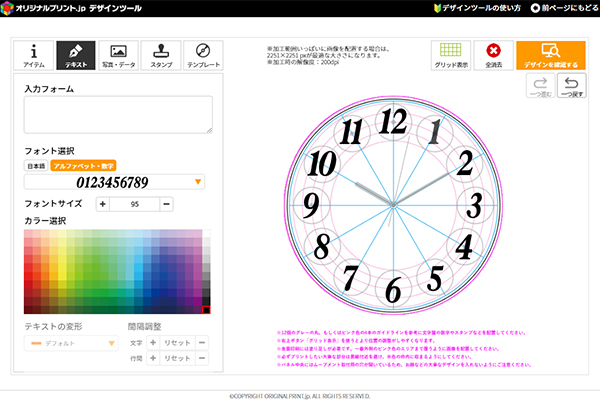
Task: Open the スタンプ (Stamp) tool
Action: pyautogui.click(x=161, y=53)
